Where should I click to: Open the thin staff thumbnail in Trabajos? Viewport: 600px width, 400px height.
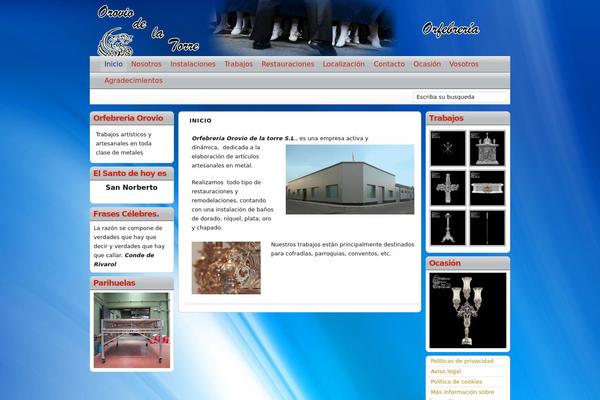487,228
